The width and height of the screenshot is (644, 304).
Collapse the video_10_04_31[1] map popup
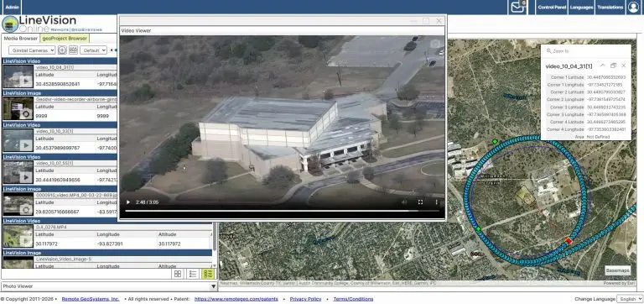coord(603,66)
